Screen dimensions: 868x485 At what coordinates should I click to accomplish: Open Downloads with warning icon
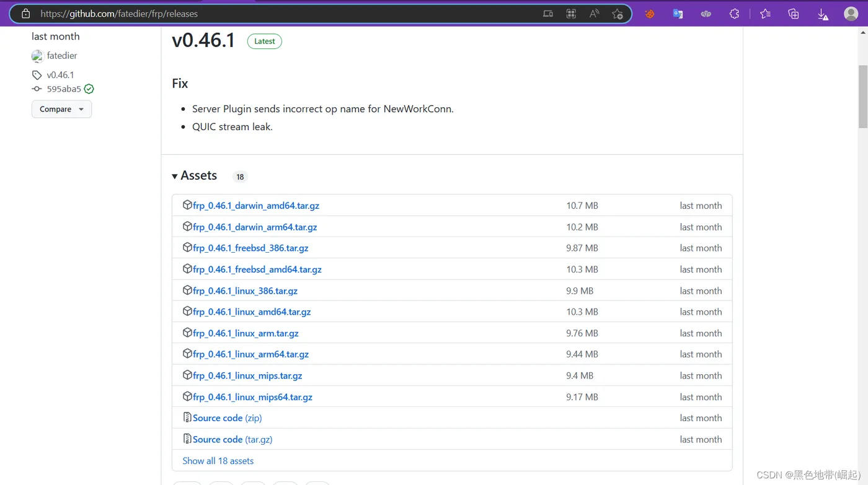click(x=823, y=14)
